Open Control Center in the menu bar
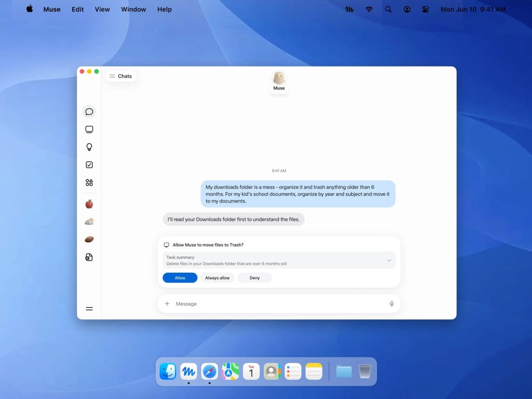Viewport: 532px width, 399px height. pos(425,9)
